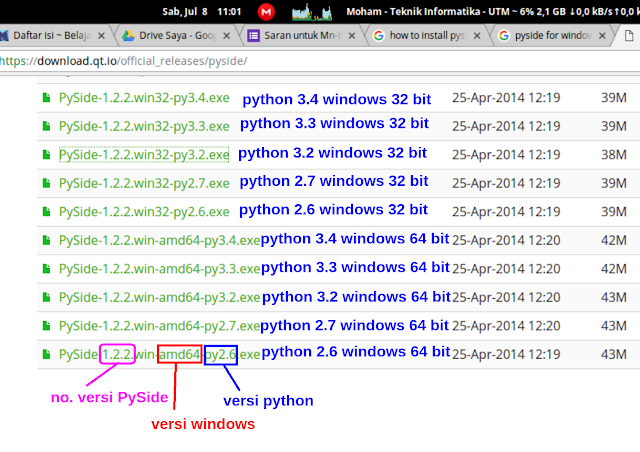Viewport: 640px width, 452px height.
Task: Click file icon beside PySide-1.2.2.win32-py3.2.exe
Action: (x=47, y=155)
